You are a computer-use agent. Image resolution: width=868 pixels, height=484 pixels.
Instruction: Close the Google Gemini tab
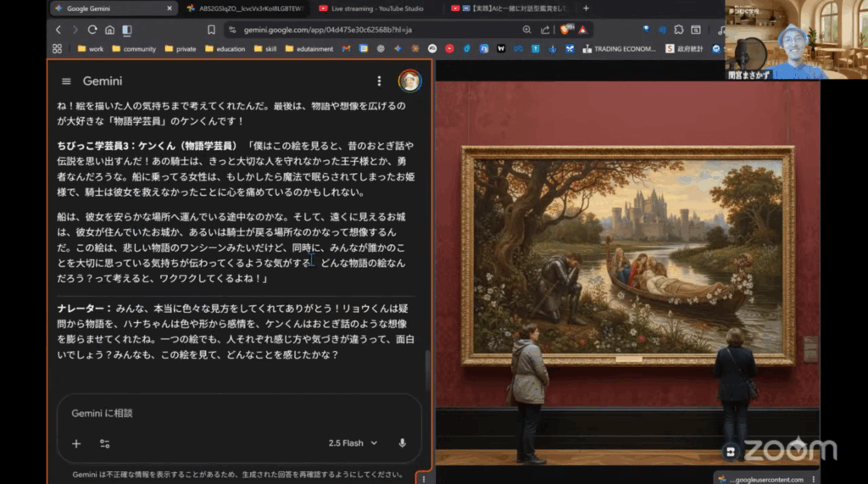coord(170,8)
